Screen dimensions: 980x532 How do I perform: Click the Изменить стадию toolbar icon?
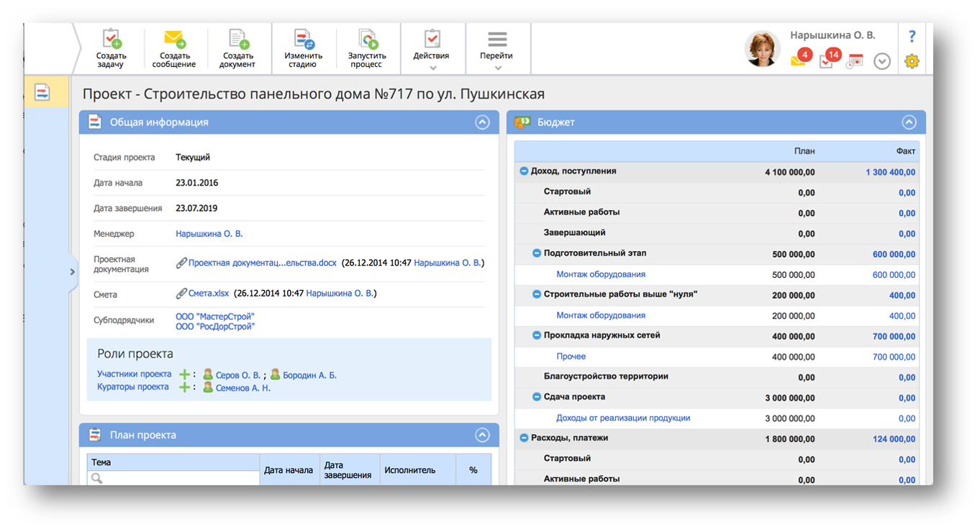(x=304, y=39)
